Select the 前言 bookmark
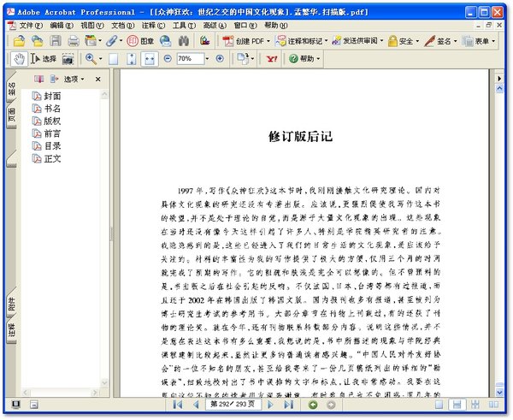This screenshot has width=513, height=420. (x=52, y=133)
